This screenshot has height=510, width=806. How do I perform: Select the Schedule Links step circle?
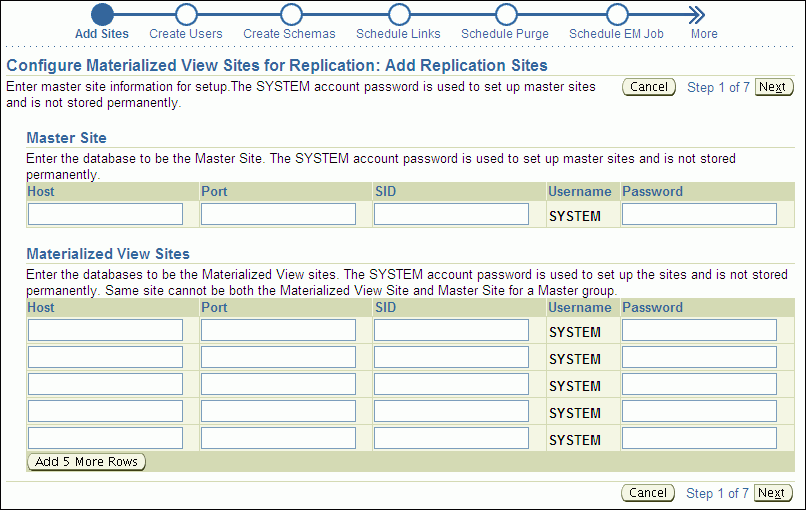click(x=399, y=14)
